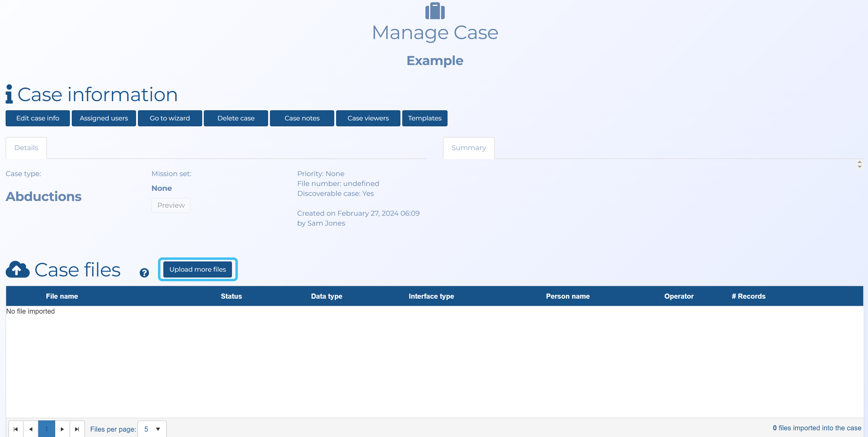The width and height of the screenshot is (868, 437).
Task: Click the cloud upload icon beside Case files
Action: pos(17,269)
